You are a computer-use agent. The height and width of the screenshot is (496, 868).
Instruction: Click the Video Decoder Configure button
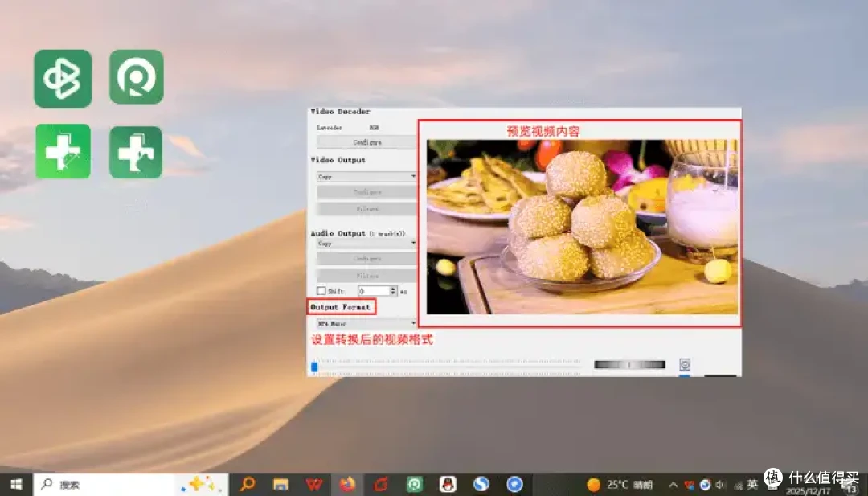click(x=367, y=142)
